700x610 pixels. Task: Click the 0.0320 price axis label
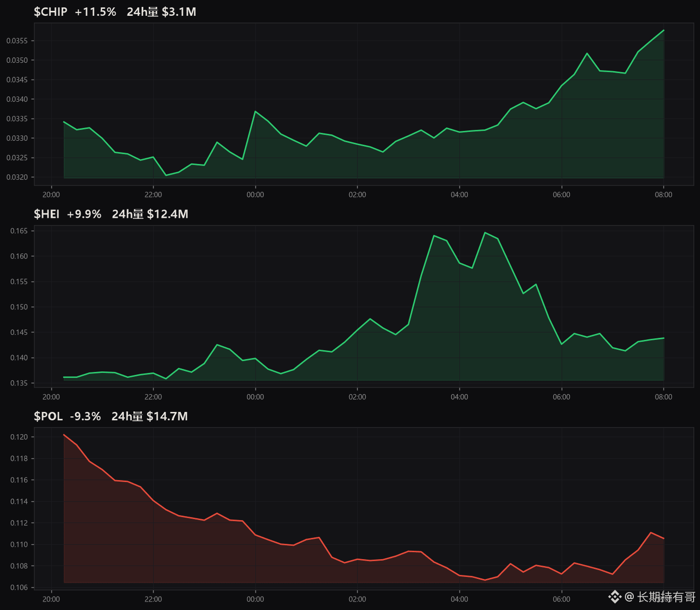point(17,177)
